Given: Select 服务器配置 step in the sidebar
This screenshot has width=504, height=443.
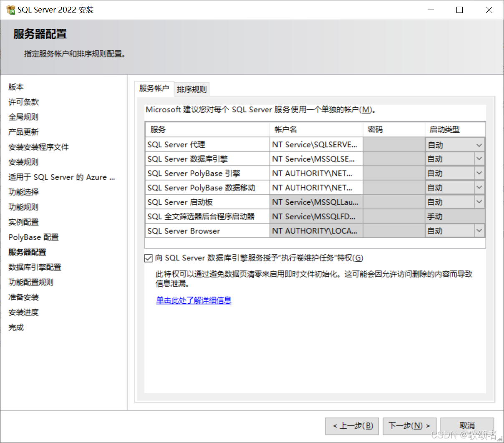Looking at the screenshot, I should point(28,252).
